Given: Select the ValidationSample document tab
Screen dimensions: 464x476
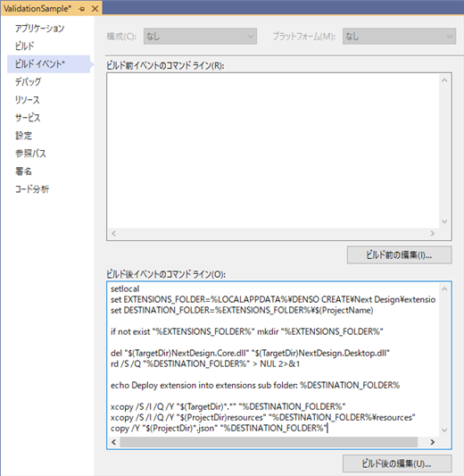Looking at the screenshot, I should click(37, 9).
